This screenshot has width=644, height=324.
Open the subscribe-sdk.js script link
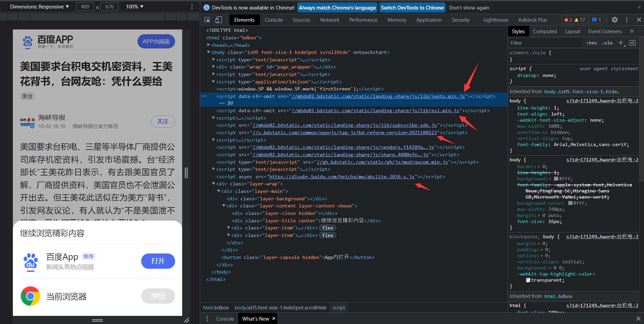[x=345, y=125]
